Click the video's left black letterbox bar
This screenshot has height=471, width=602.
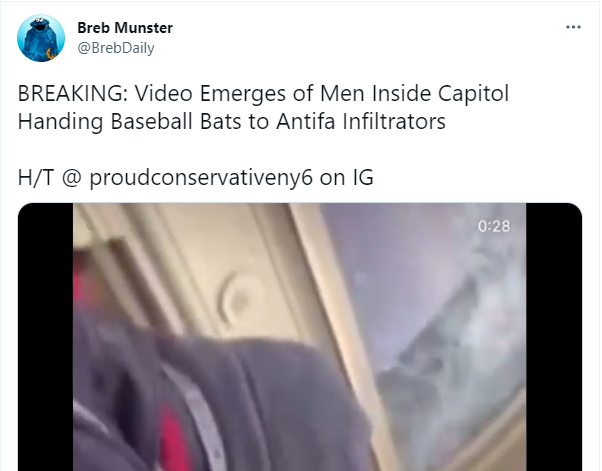coord(46,337)
